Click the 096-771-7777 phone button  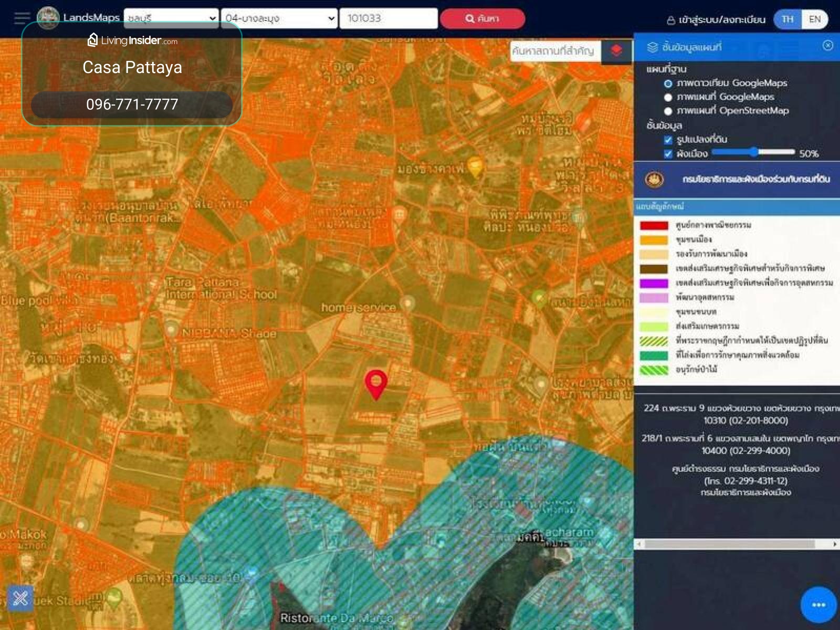(x=132, y=104)
